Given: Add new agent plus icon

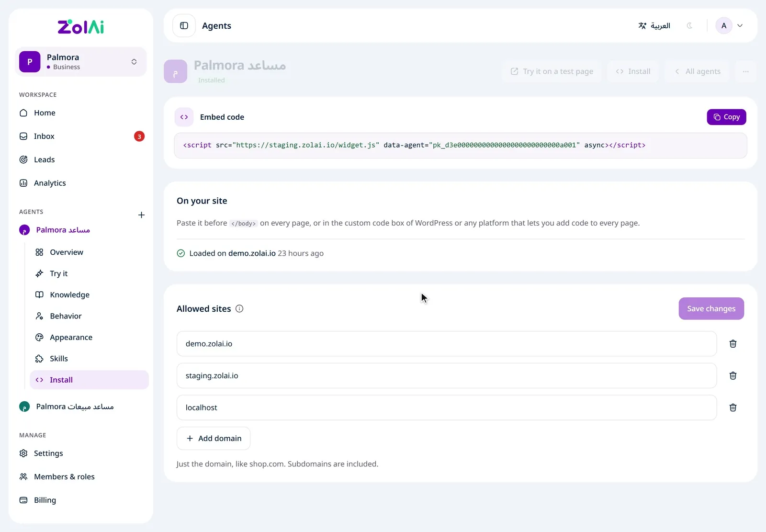Looking at the screenshot, I should point(141,215).
